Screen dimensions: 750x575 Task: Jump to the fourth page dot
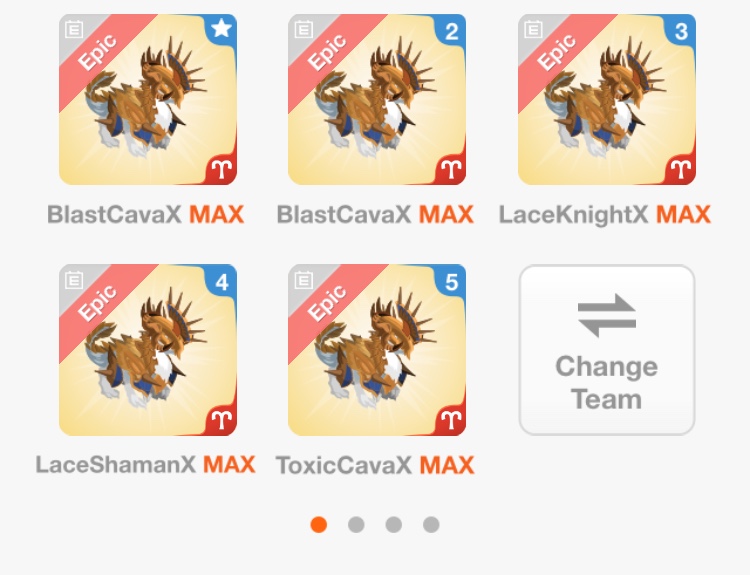pos(431,524)
